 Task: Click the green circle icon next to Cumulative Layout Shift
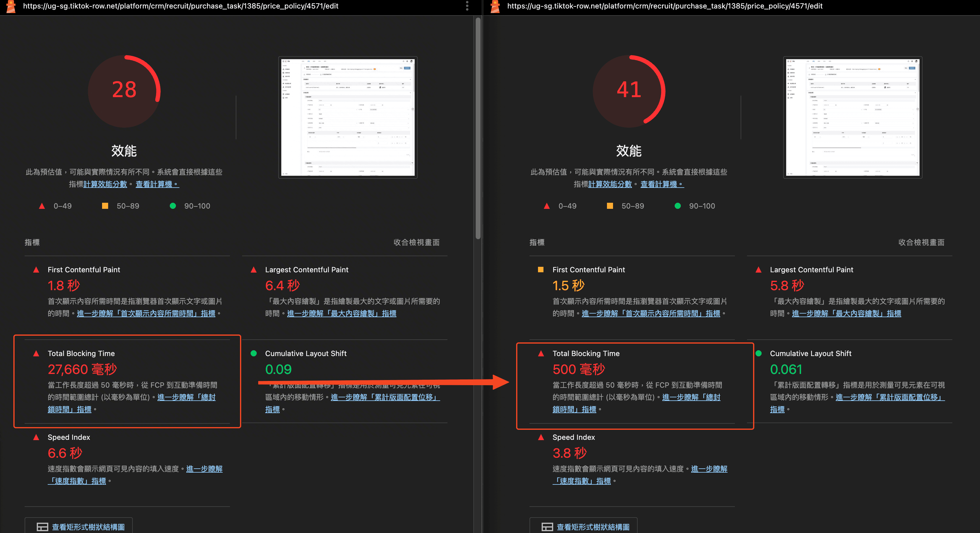(x=254, y=354)
